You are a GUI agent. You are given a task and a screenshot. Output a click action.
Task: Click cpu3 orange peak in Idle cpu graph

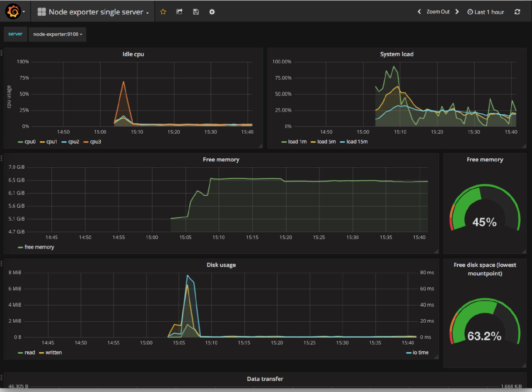pos(124,82)
